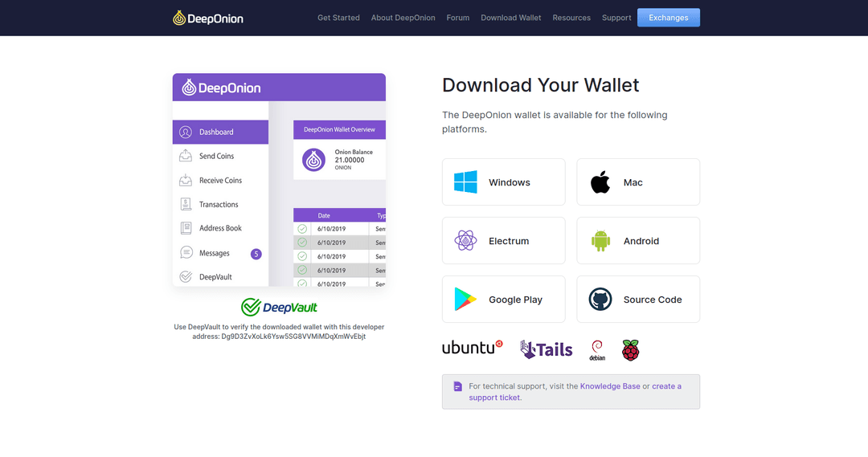The width and height of the screenshot is (868, 457).
Task: Choose the Electrum wallet label
Action: click(509, 241)
